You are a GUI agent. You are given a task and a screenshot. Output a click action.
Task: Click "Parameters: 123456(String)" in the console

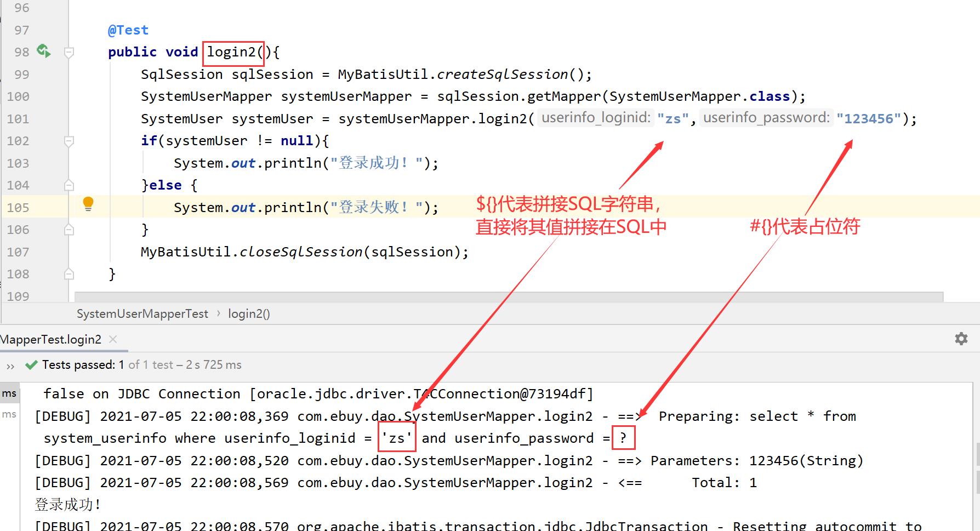click(x=757, y=461)
